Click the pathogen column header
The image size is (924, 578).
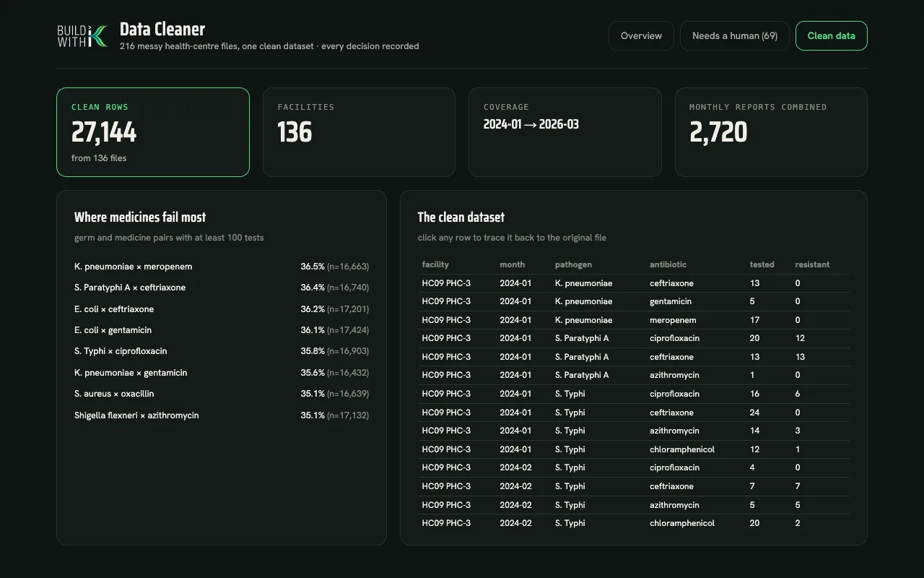click(x=573, y=264)
